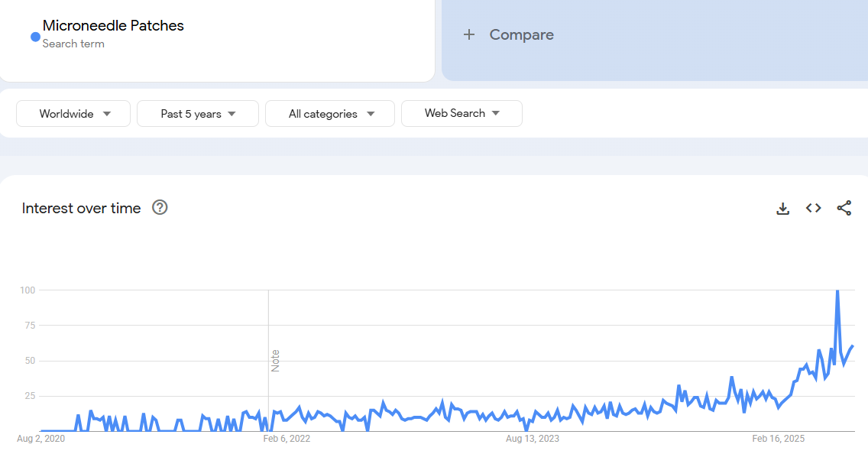Screen dimensions: 868x454
Task: Click the Compare label to add a term
Action: click(x=521, y=34)
